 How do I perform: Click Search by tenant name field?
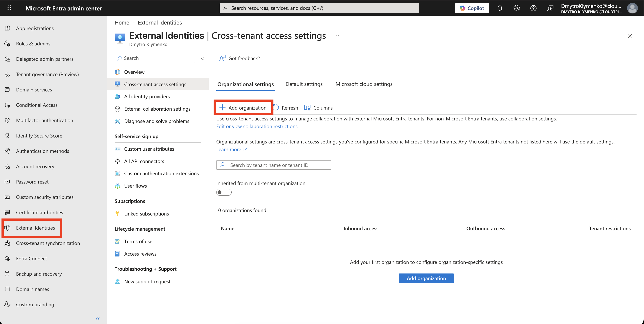point(274,165)
